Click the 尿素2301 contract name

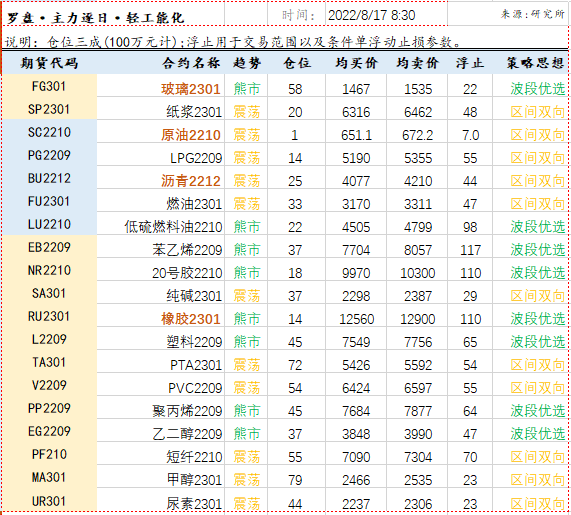(194, 504)
